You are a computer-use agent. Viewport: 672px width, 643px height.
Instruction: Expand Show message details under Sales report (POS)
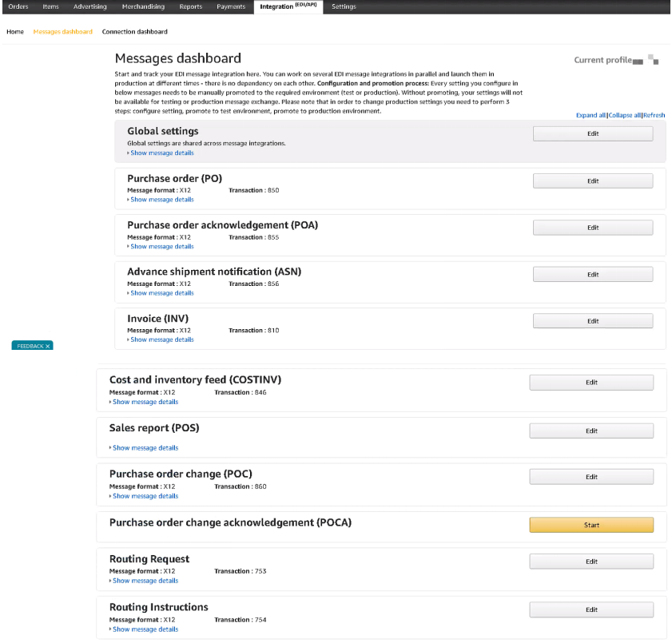[145, 448]
